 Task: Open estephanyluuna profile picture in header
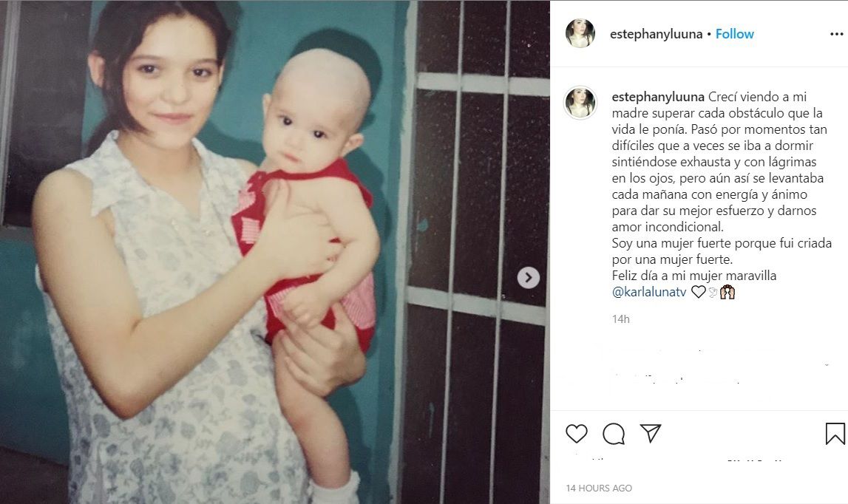point(580,33)
